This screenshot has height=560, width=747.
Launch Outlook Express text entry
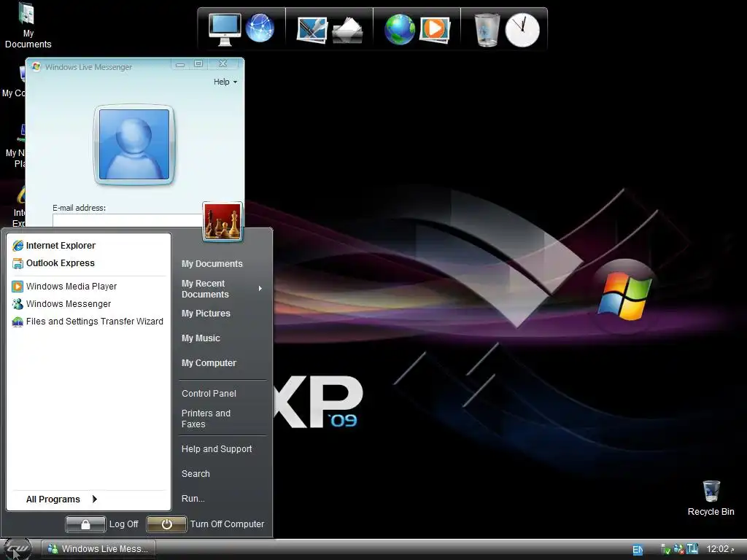tap(60, 263)
